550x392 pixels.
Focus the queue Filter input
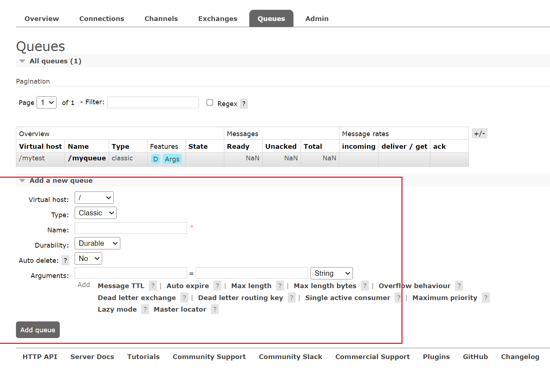coord(153,102)
